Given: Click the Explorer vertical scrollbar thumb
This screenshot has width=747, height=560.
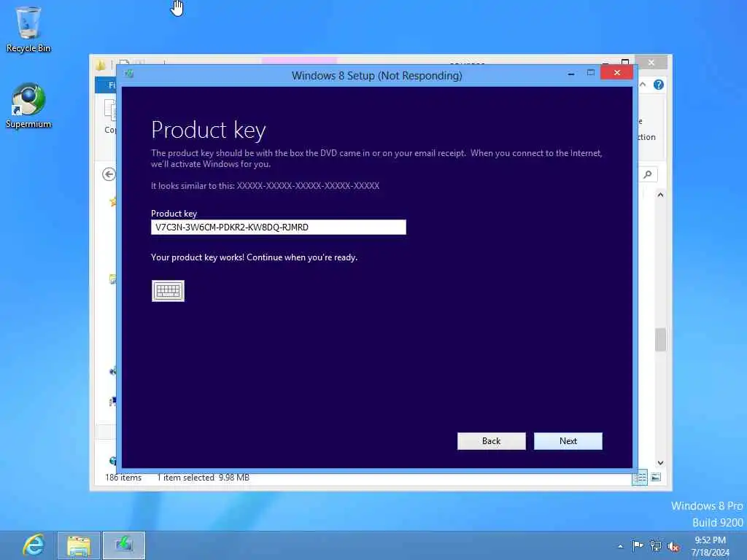Looking at the screenshot, I should click(x=660, y=340).
